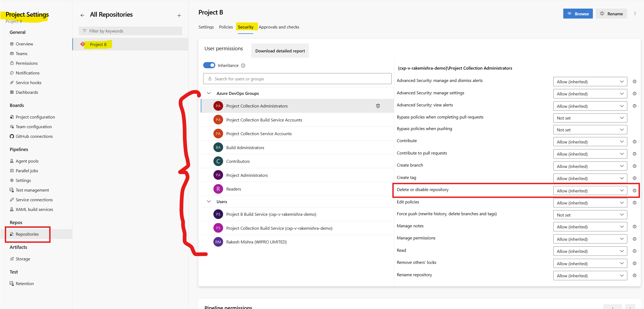Turn off the Inheritance toggle
Image resolution: width=644 pixels, height=309 pixels.
[209, 65]
